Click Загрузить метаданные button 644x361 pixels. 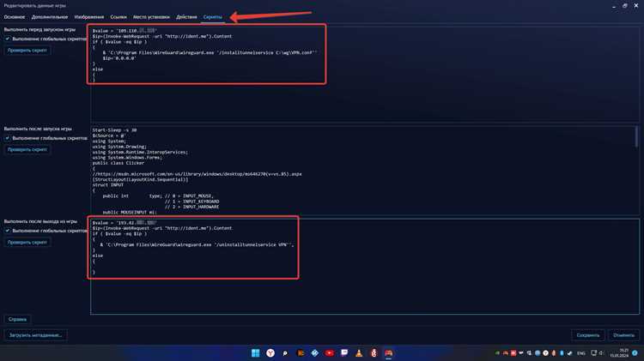pos(35,335)
